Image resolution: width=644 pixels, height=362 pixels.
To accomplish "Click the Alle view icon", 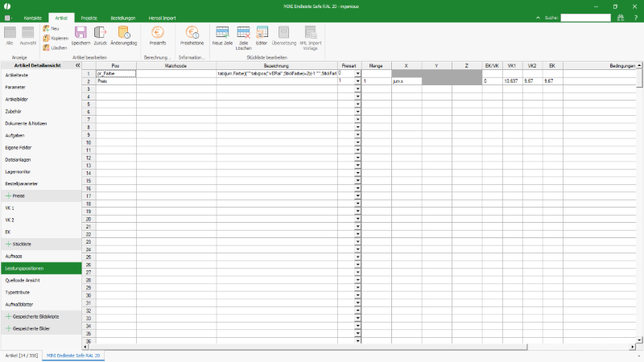I will (x=10, y=33).
